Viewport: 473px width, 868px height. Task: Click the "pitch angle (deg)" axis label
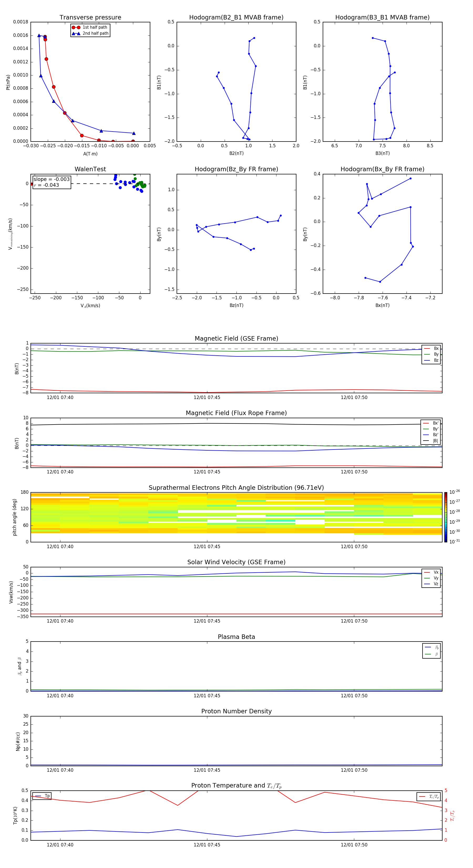pos(14,517)
